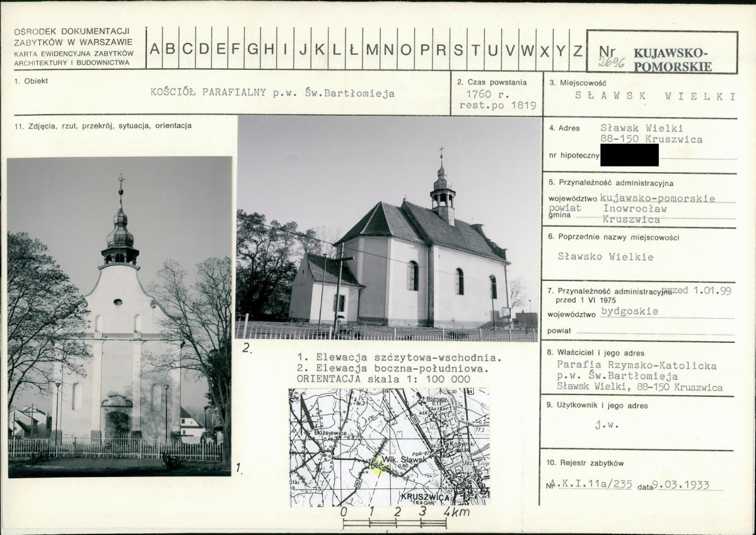Image resolution: width=756 pixels, height=535 pixels.
Task: Click the object name KOŚCIÓŁ PARAFIALNY p.w. Św.Bartłomieja
Action: (272, 93)
